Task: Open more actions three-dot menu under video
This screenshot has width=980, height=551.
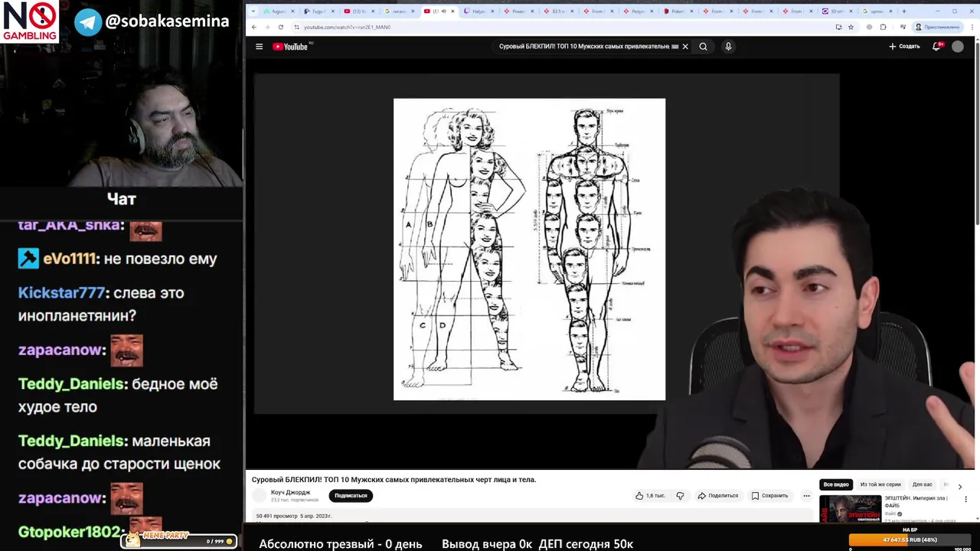Action: click(x=806, y=496)
